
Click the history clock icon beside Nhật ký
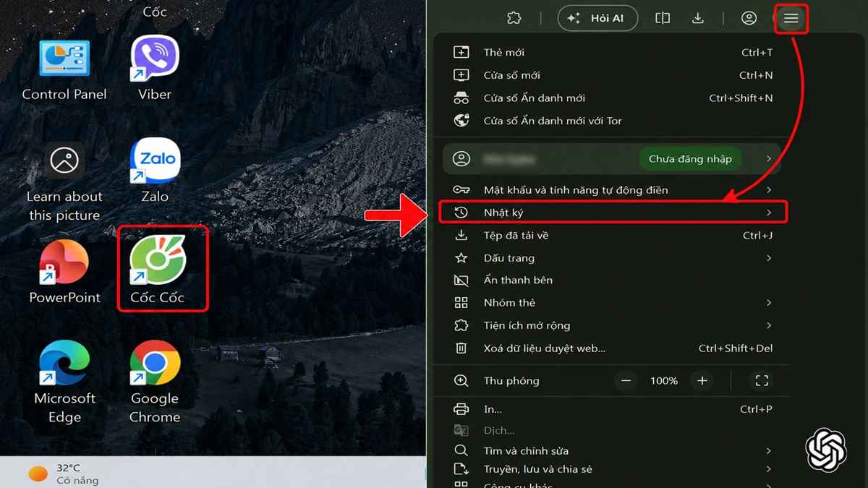(461, 213)
